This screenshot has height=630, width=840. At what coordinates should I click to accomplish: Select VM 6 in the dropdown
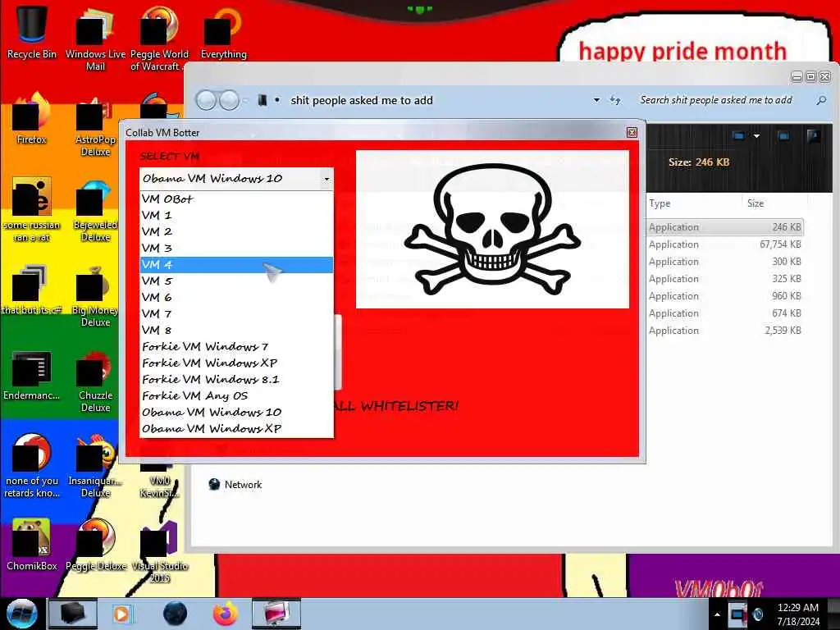point(236,297)
